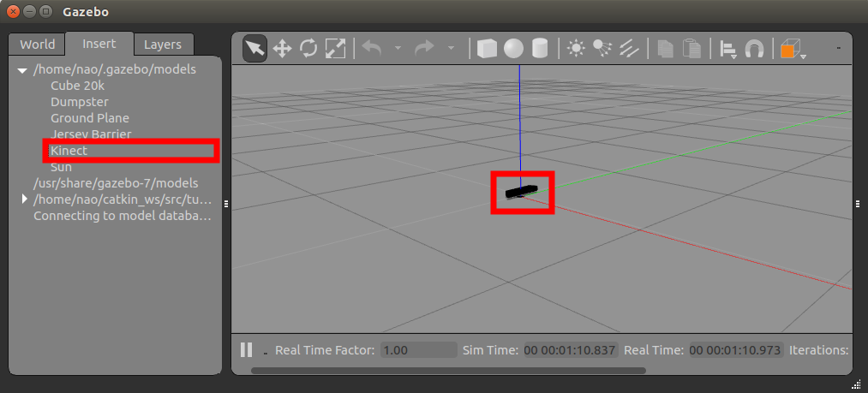
Task: Click the Connecting to model database row
Action: (123, 215)
